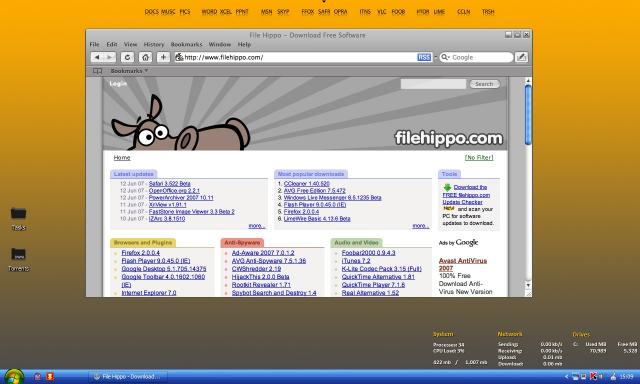Open the Ad-Aware 2007 7.0.1.2 link
Viewport: 640px width, 384px height.
pyautogui.click(x=263, y=253)
